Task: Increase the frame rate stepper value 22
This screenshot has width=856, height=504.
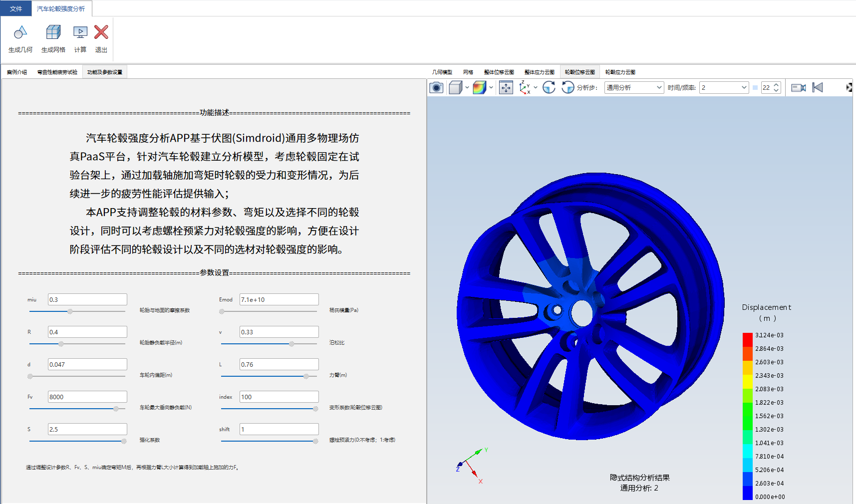Action: (x=776, y=85)
